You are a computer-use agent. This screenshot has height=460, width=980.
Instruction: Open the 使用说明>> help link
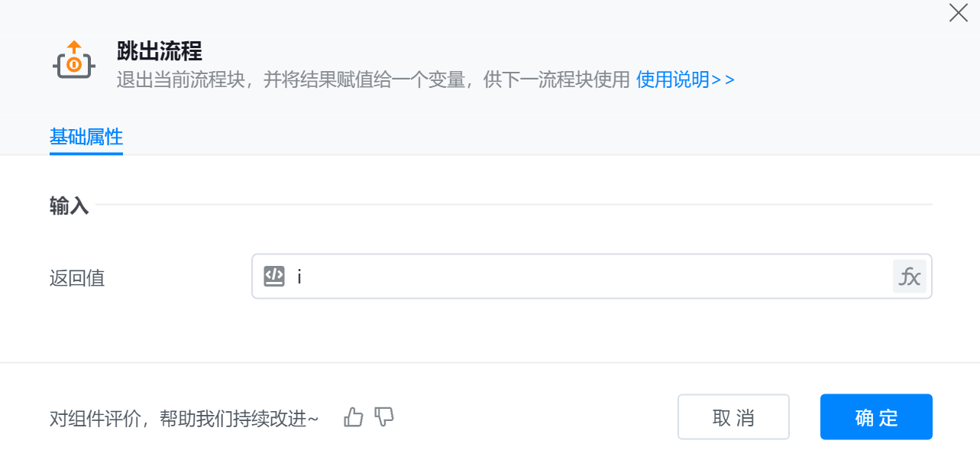[685, 79]
